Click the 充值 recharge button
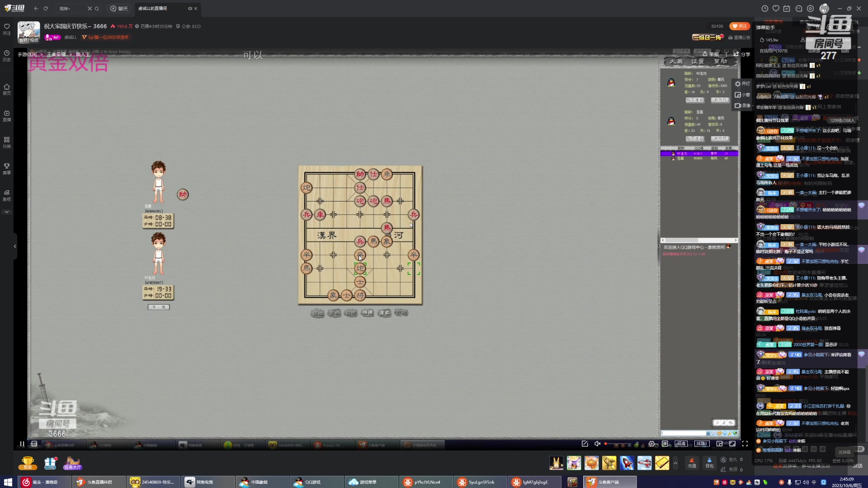Screen dimensions: 868x488 (x=692, y=462)
